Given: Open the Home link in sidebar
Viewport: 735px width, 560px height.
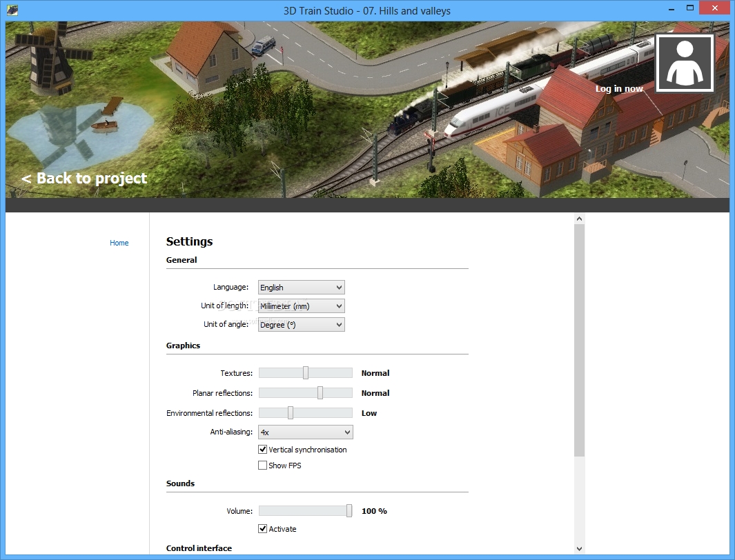Looking at the screenshot, I should pyautogui.click(x=119, y=243).
